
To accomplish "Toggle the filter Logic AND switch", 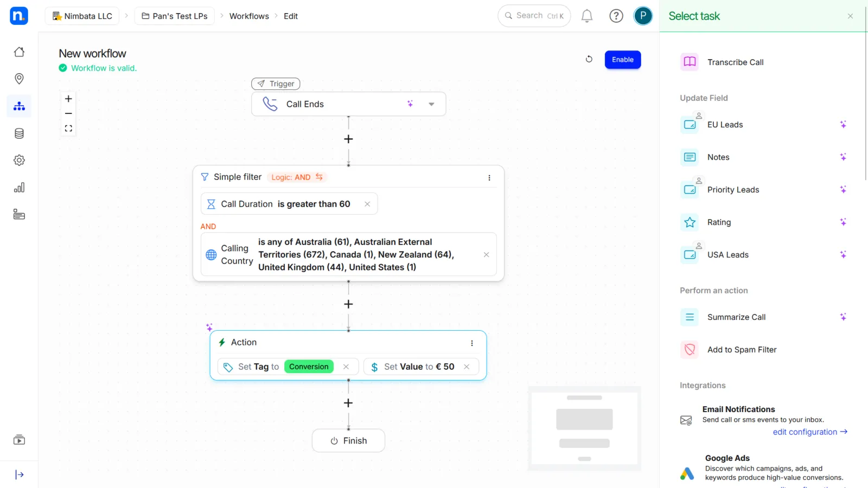I will pos(297,177).
